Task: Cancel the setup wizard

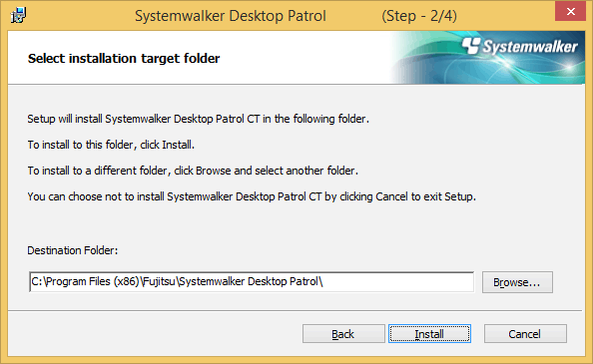Action: pyautogui.click(x=525, y=334)
